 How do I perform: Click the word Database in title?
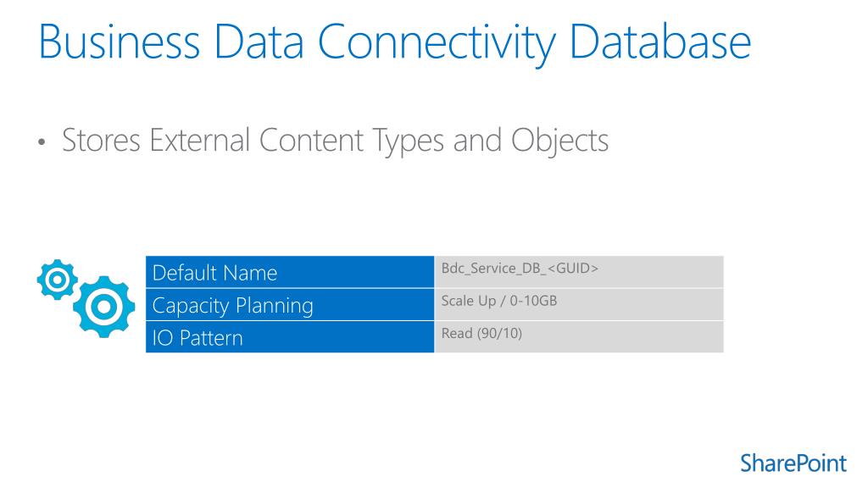pyautogui.click(x=659, y=42)
